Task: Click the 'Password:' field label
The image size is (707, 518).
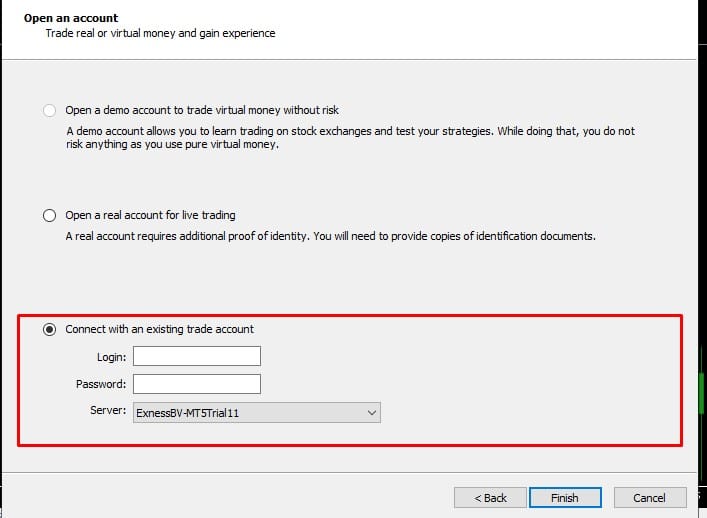Action: [x=101, y=384]
